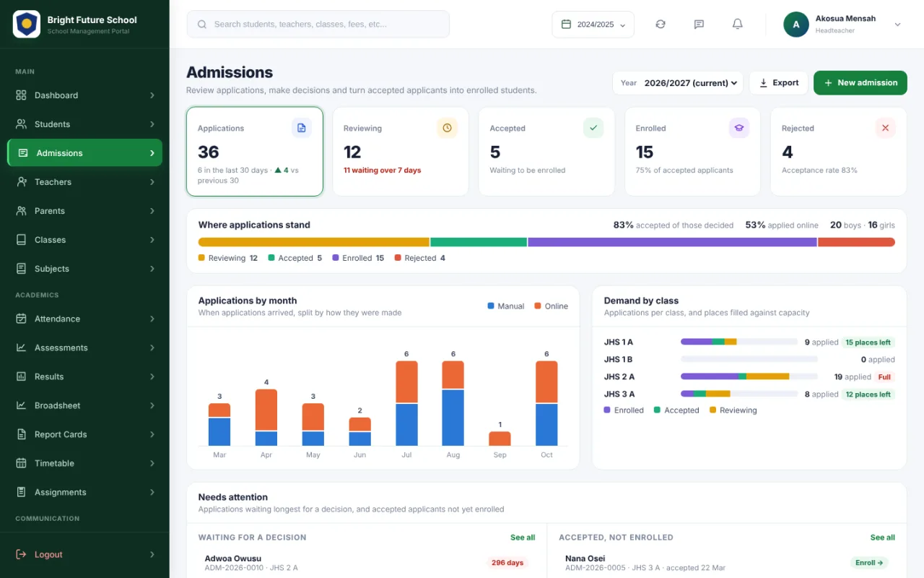Click the Report Cards document icon

tap(22, 434)
